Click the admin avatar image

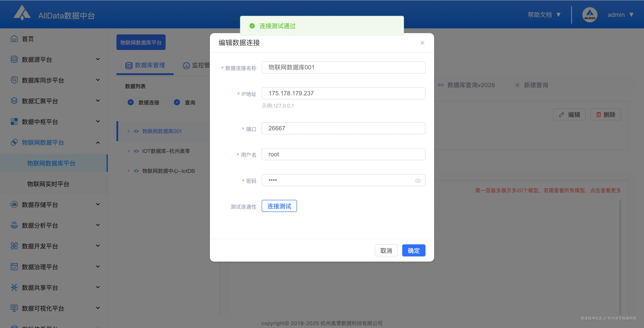pyautogui.click(x=590, y=15)
